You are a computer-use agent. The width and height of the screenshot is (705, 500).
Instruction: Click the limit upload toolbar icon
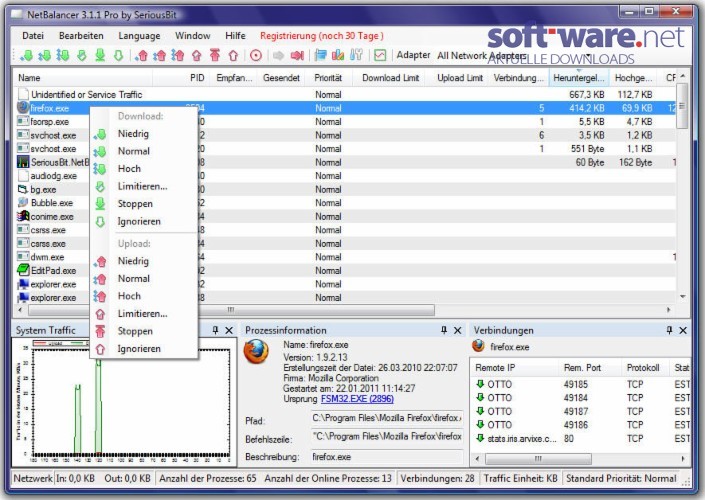(x=196, y=56)
